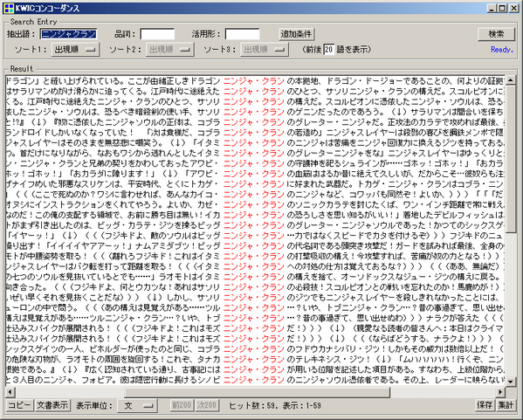Select result line containing の守護神を祀るシュライン
523x420 pixels.
click(x=255, y=163)
